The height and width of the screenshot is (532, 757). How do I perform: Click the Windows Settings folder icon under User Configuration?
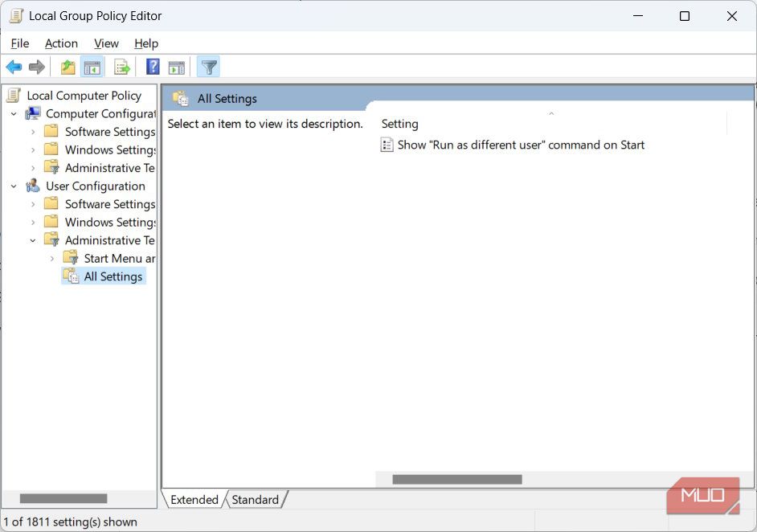51,222
